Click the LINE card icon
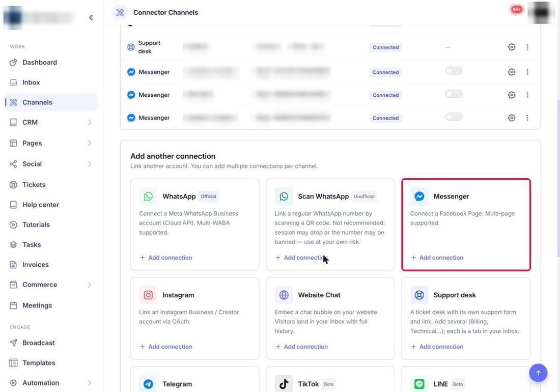560x392 pixels. pos(419,384)
